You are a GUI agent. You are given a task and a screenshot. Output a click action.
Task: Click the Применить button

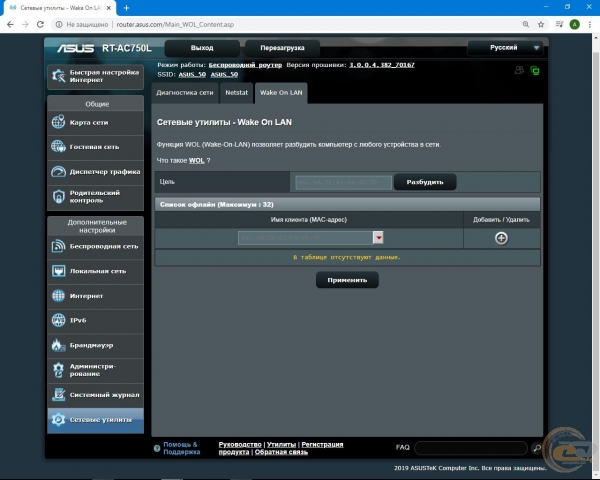347,281
